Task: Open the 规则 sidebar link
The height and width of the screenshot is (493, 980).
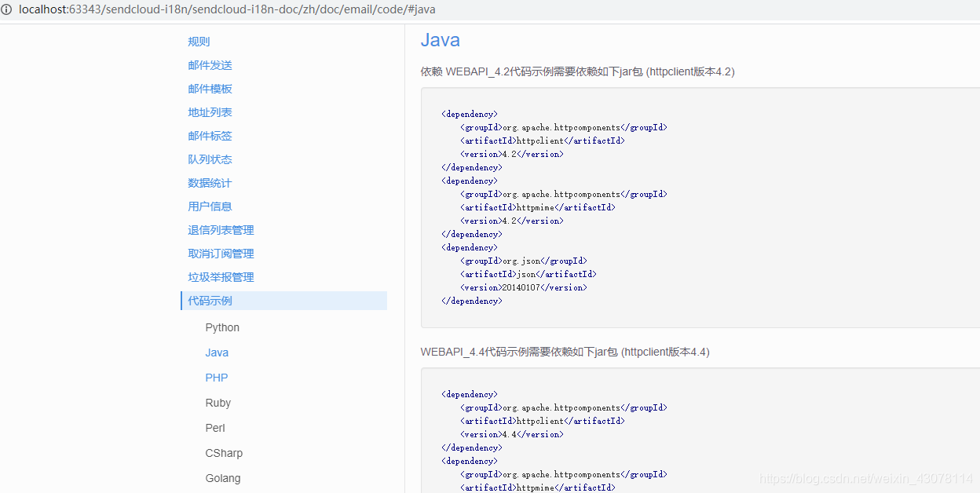Action: [199, 42]
